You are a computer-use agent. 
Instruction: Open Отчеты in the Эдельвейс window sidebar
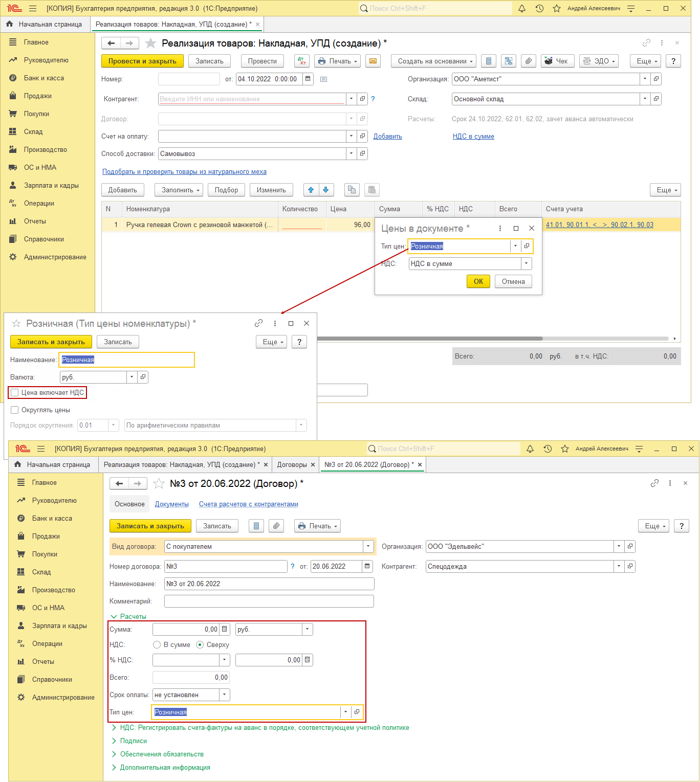coord(43,661)
